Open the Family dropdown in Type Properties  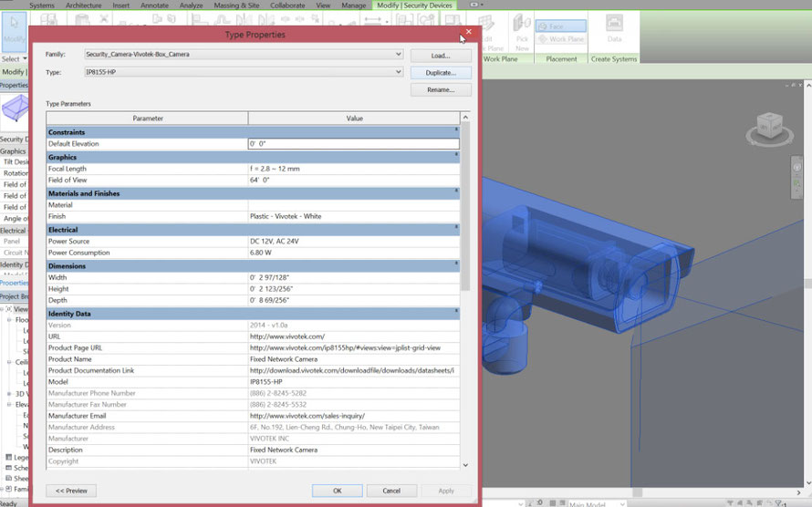398,54
